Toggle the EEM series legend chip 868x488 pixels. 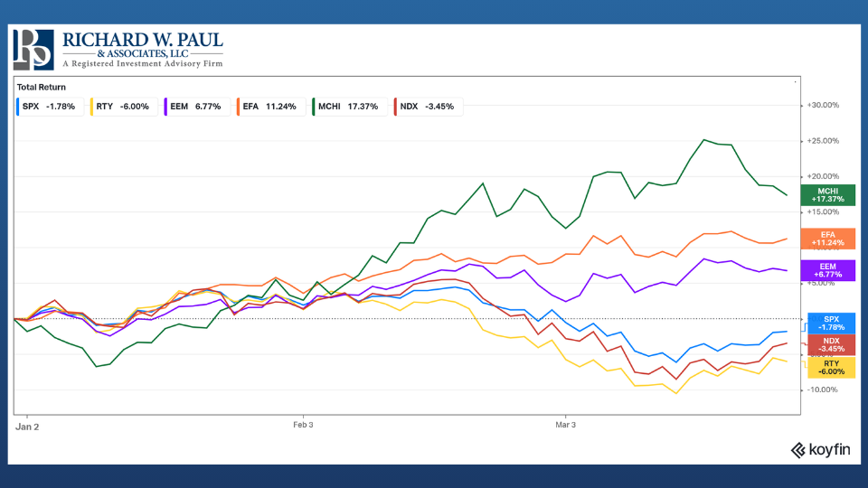[195, 107]
